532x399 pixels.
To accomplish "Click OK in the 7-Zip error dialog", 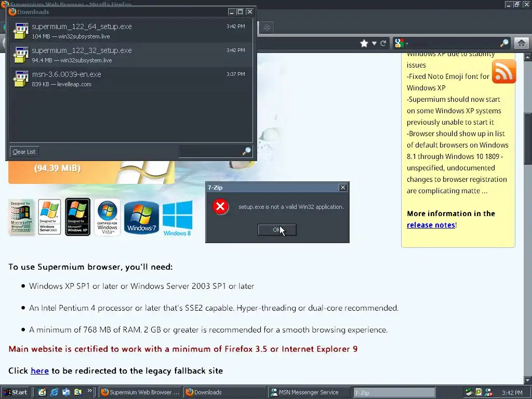I will [277, 230].
